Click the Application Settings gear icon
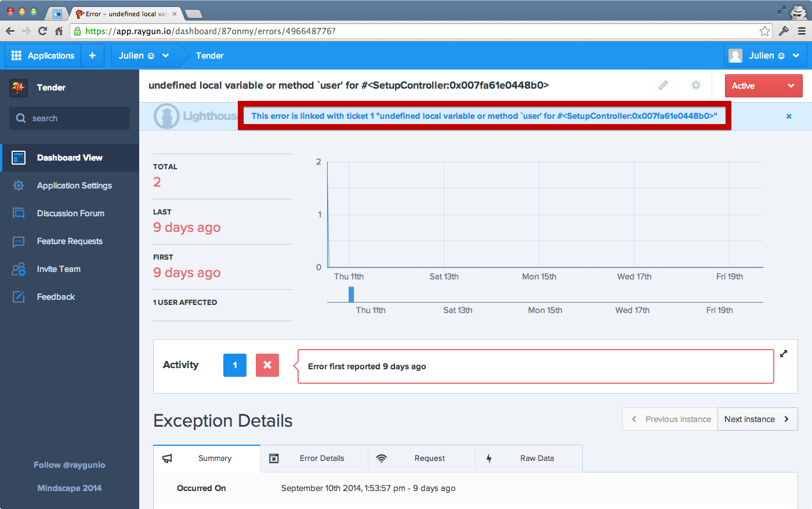 point(19,186)
